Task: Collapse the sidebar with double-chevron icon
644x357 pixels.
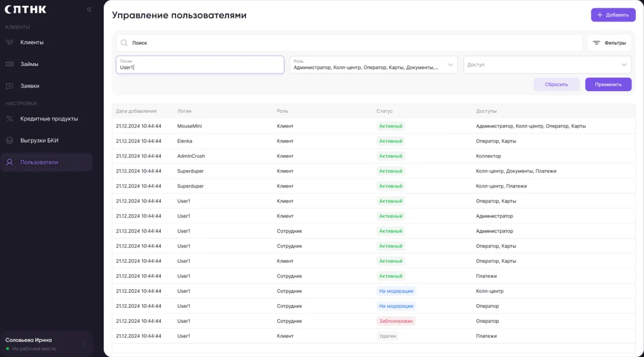Action: (89, 9)
